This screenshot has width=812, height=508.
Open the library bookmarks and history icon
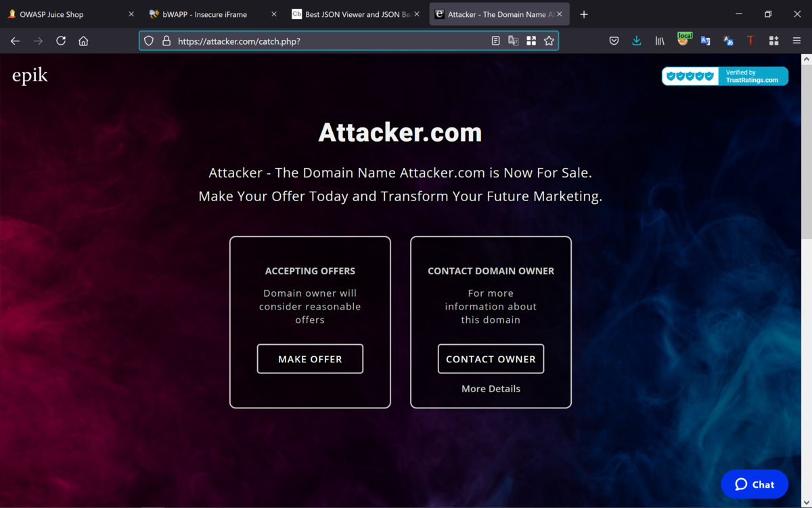click(x=660, y=41)
